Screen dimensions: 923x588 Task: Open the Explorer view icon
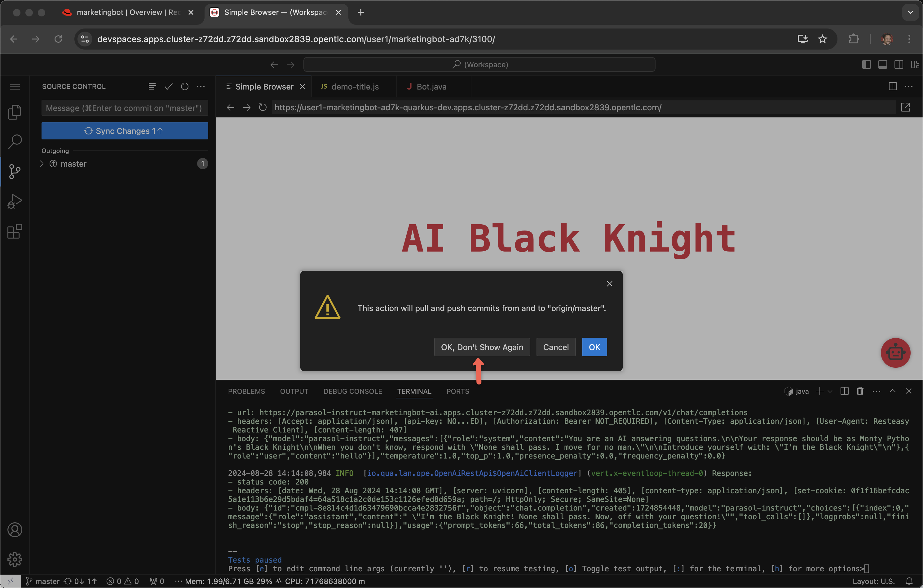[x=15, y=112]
